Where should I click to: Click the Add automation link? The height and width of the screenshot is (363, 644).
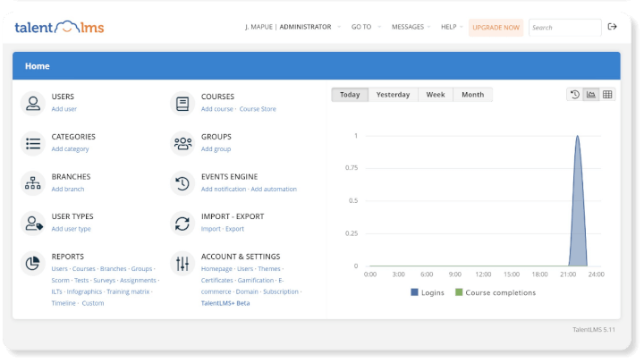point(274,189)
